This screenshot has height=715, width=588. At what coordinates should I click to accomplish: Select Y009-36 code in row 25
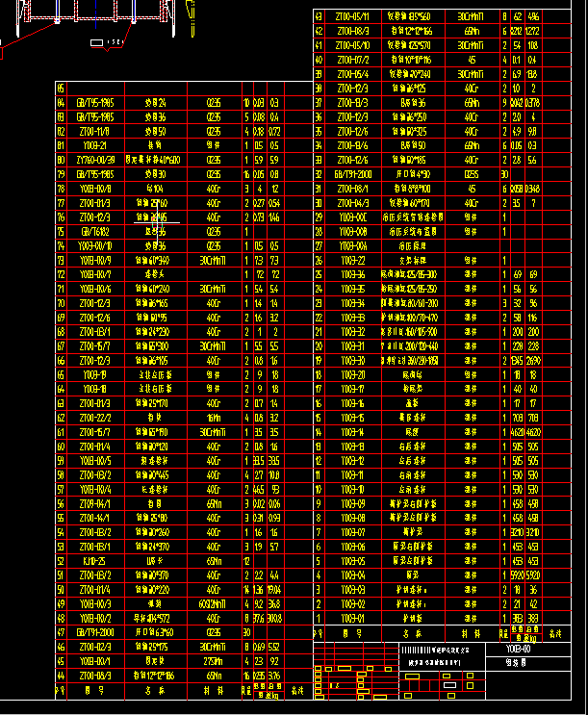coord(352,274)
